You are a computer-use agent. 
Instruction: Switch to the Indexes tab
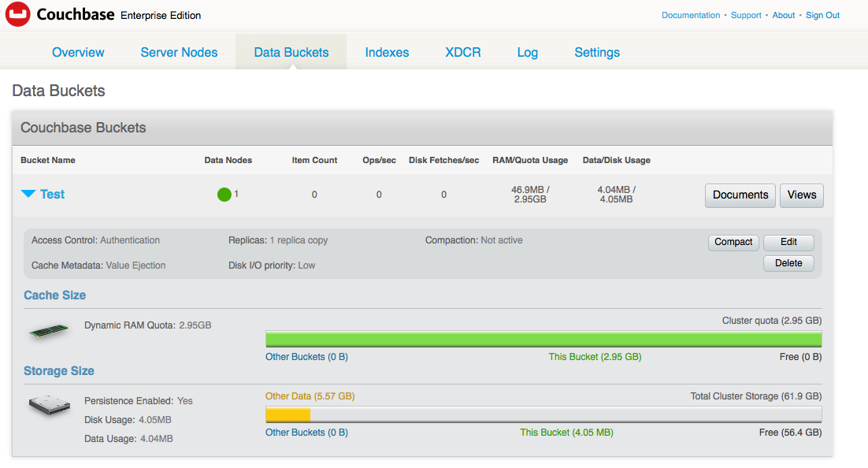pyautogui.click(x=387, y=52)
